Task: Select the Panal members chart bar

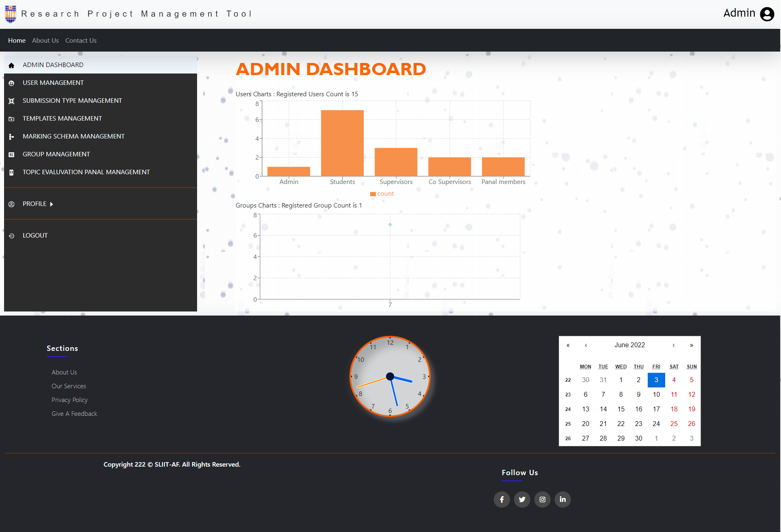Action: pos(503,167)
